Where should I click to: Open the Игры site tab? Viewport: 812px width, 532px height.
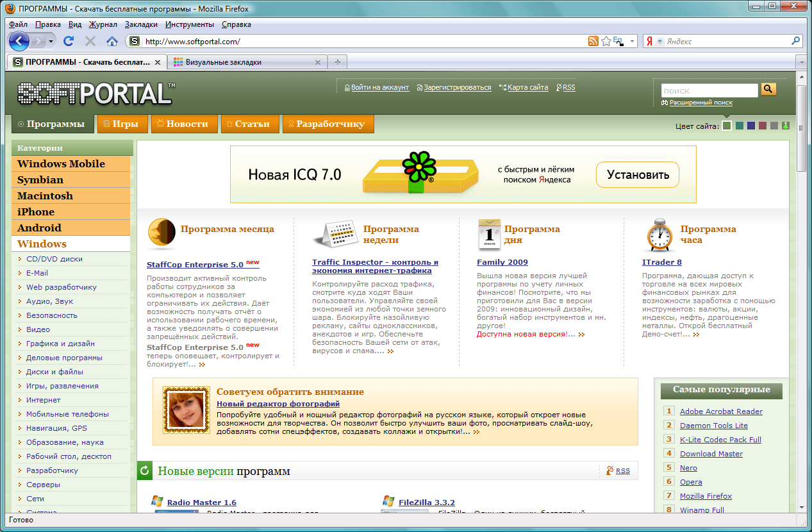pos(122,124)
